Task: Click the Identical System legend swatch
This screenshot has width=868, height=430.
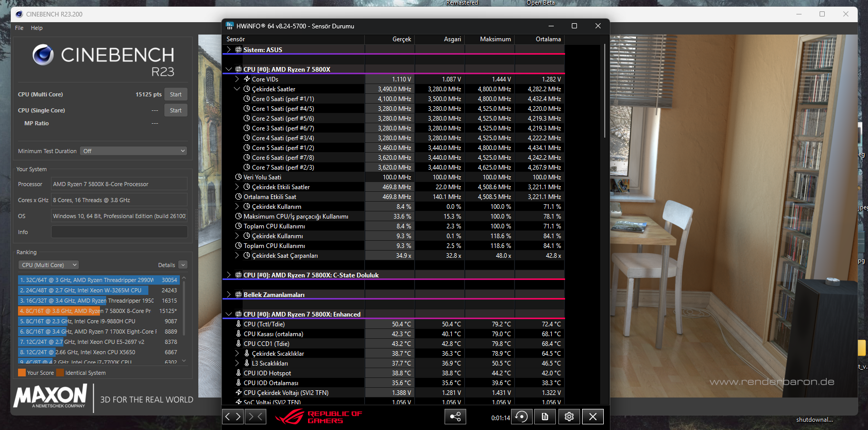Action: (60, 373)
